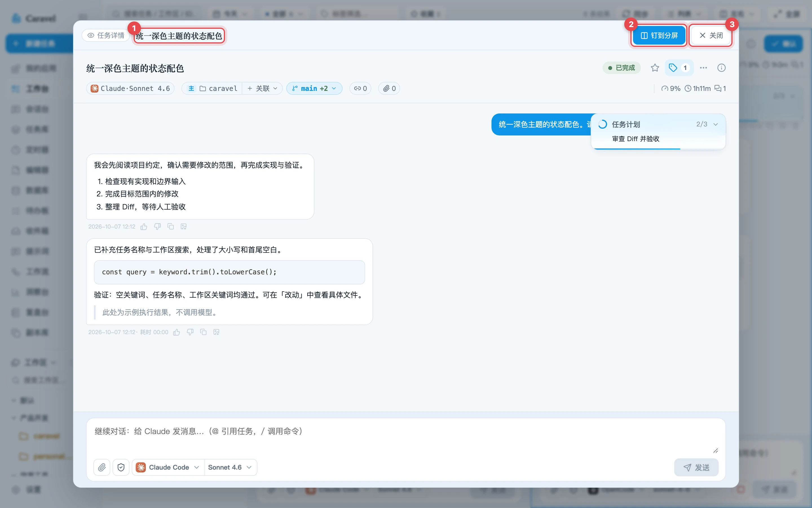Viewport: 812px width, 508px height.
Task: Click the link count 0 chip
Action: [360, 88]
